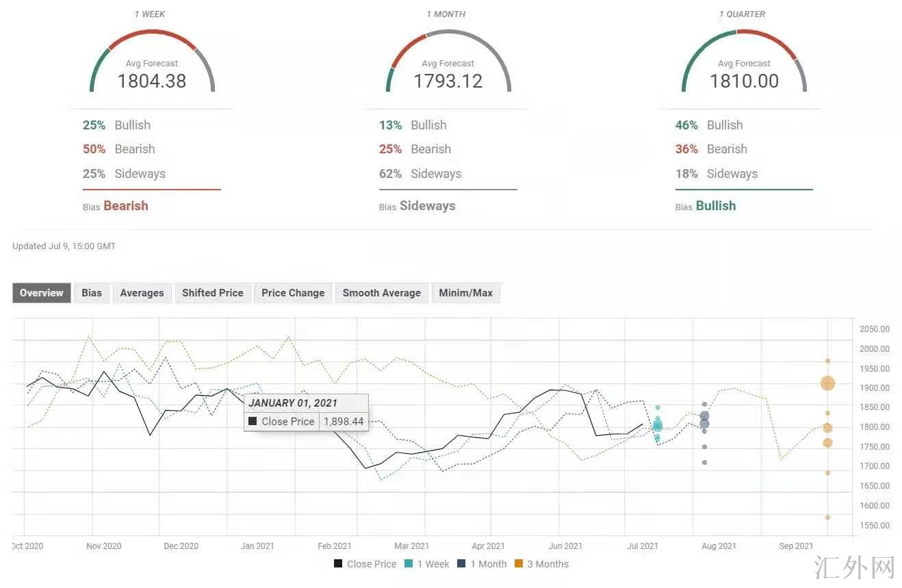Viewport: 902px width, 588px height.
Task: Click the Bearish bias label under 1 Week
Action: (x=125, y=206)
